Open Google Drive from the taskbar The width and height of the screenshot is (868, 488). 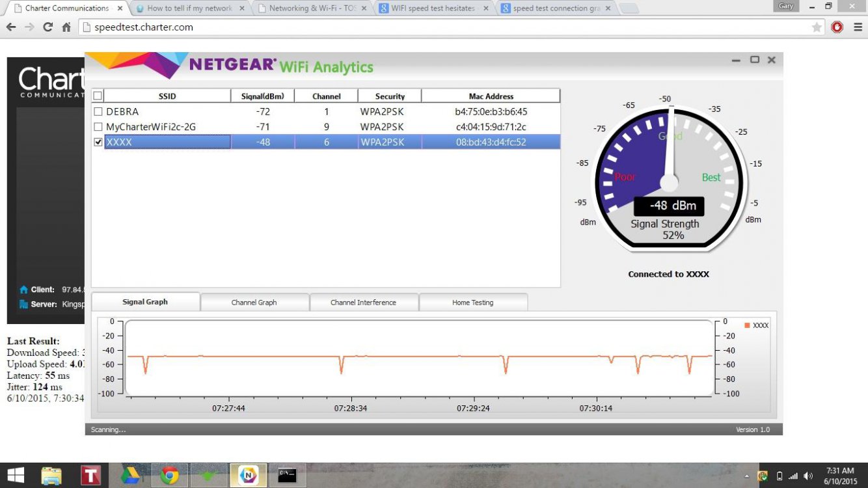click(x=131, y=476)
